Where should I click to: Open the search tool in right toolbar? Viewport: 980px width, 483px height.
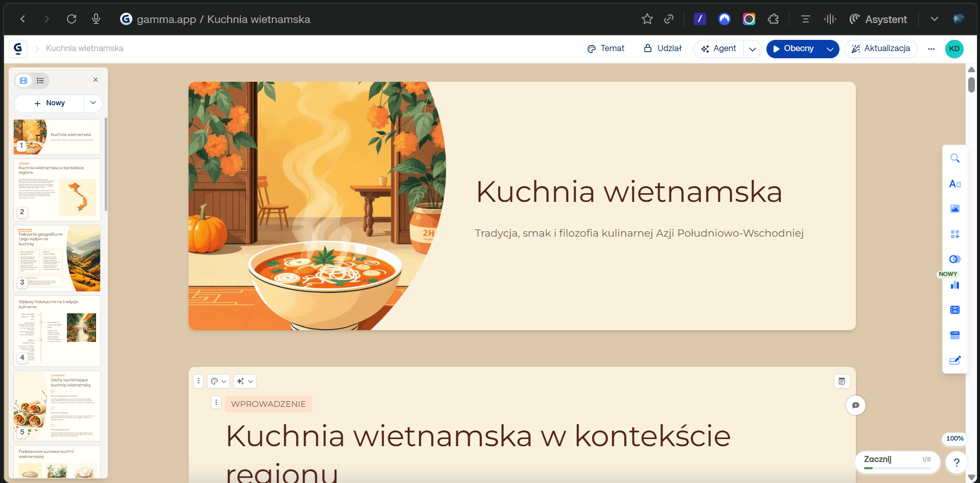pyautogui.click(x=954, y=158)
